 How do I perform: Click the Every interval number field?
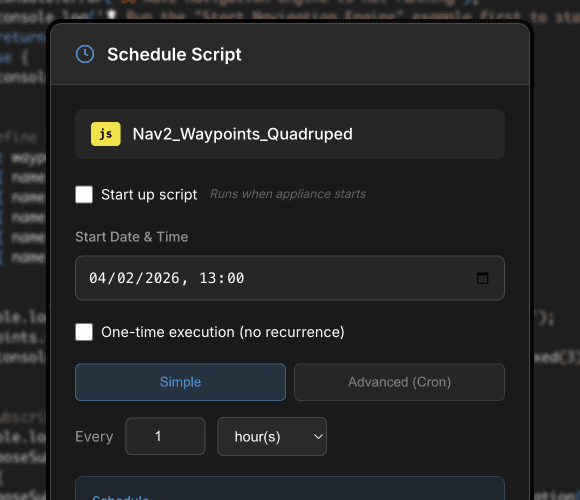pos(165,436)
